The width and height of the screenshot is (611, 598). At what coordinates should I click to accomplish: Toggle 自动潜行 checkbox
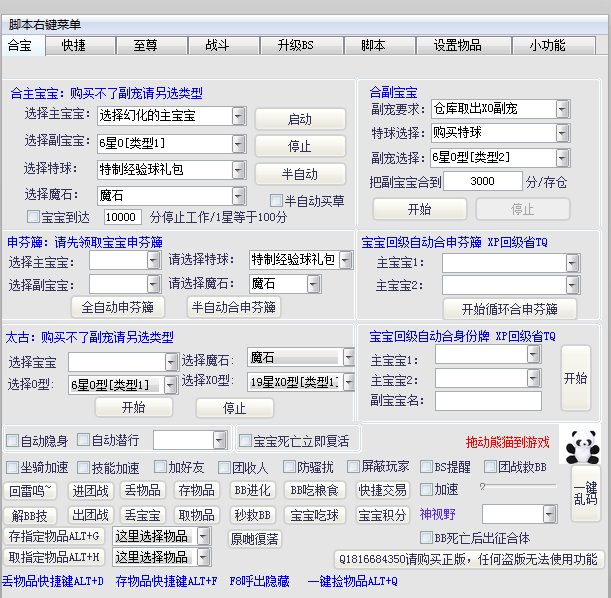[x=83, y=440]
